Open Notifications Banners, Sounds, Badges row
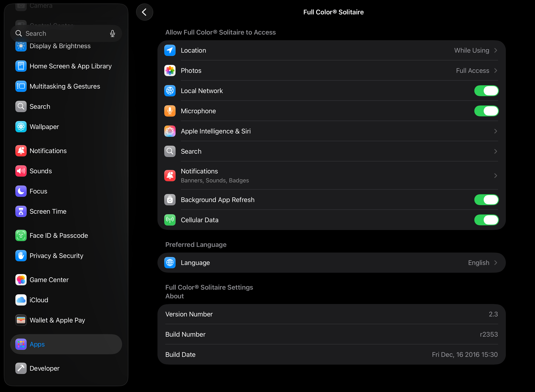This screenshot has width=535, height=392. pyautogui.click(x=331, y=176)
